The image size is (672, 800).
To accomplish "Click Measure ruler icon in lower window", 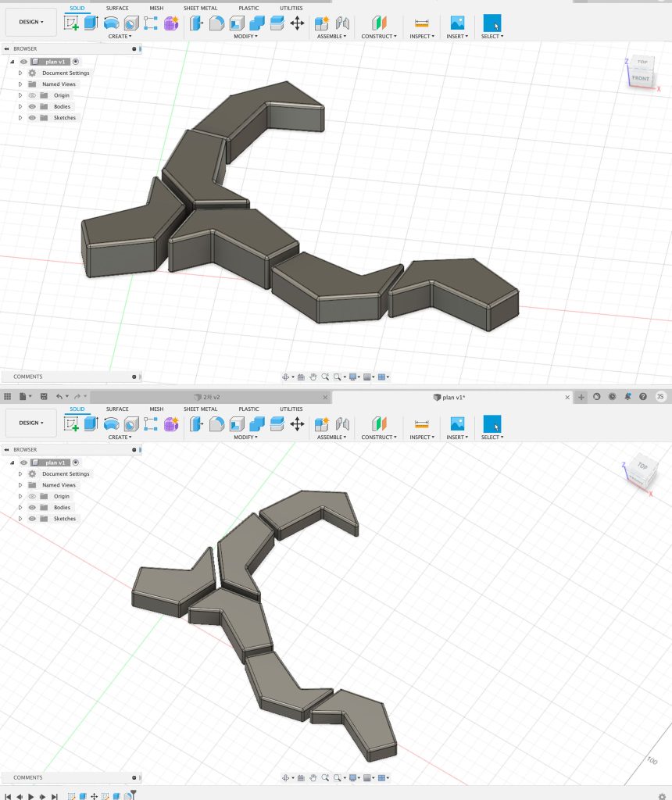I will (421, 424).
